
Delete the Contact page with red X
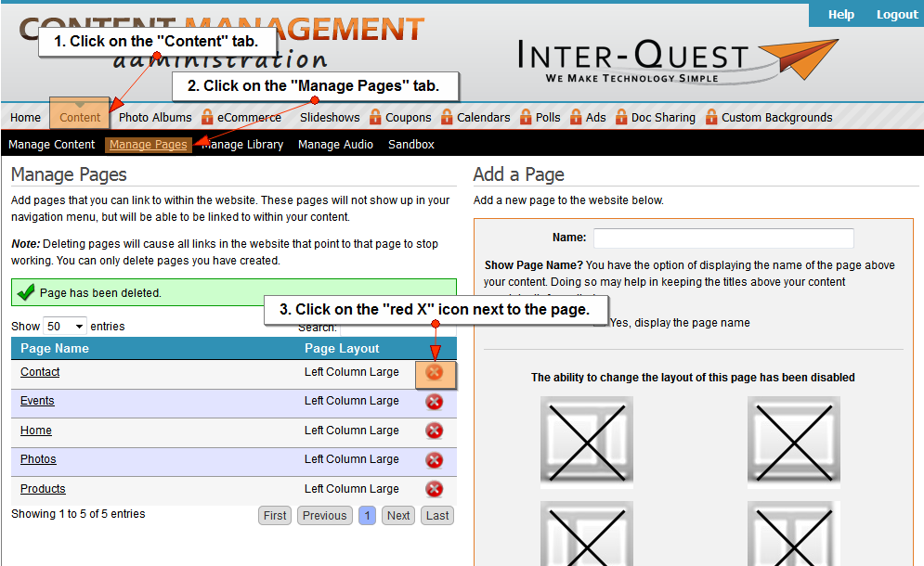(x=434, y=372)
